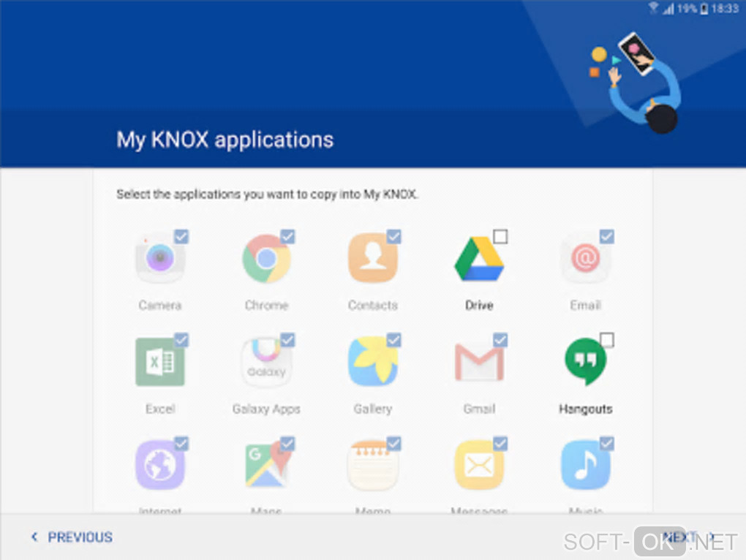Select the Gallery app icon
The height and width of the screenshot is (560, 746).
coord(373,362)
